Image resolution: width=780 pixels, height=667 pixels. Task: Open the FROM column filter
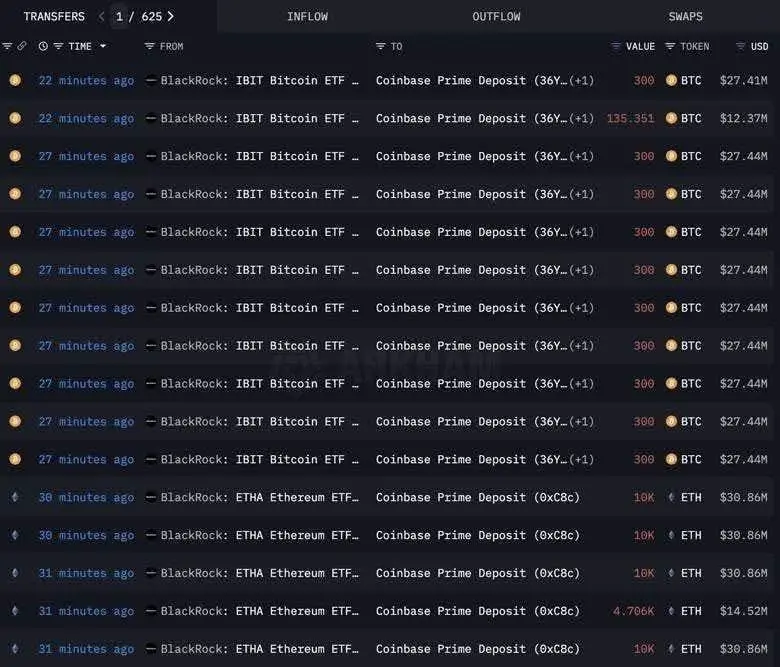pos(149,46)
